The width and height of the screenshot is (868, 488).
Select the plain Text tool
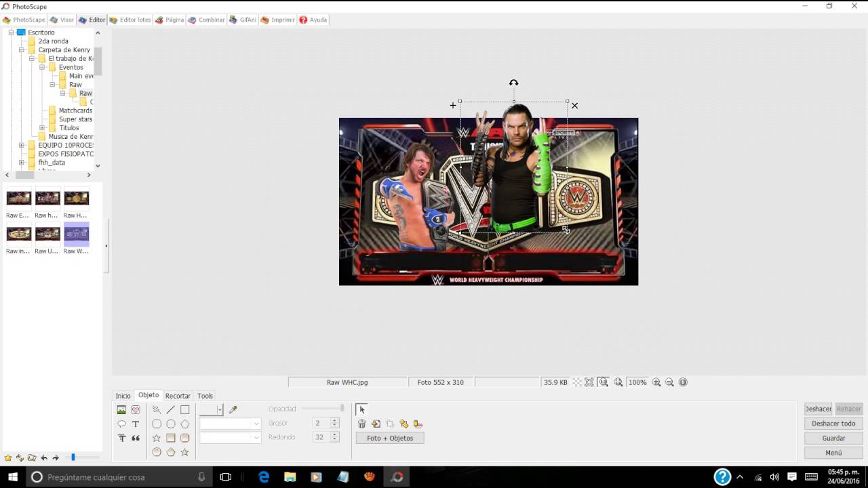point(136,424)
